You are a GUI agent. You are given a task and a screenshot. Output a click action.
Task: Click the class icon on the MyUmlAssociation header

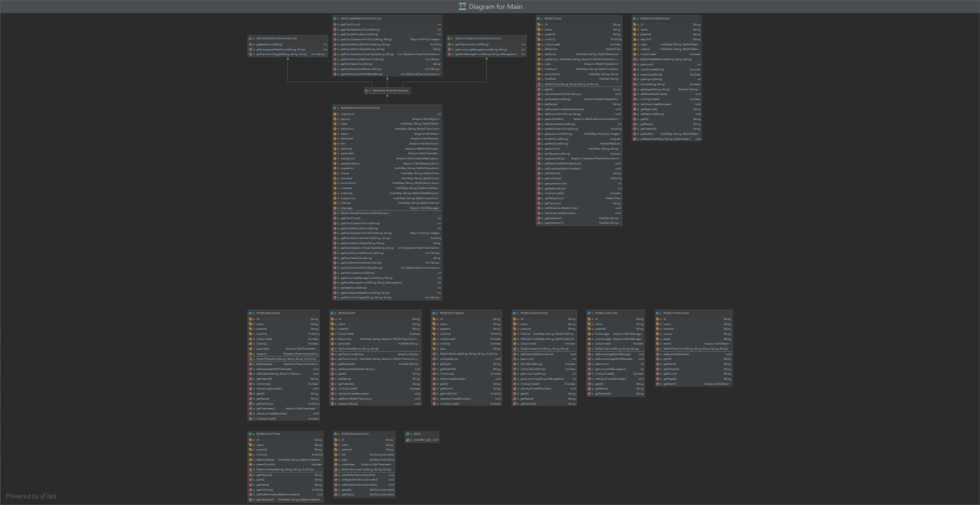click(x=336, y=434)
